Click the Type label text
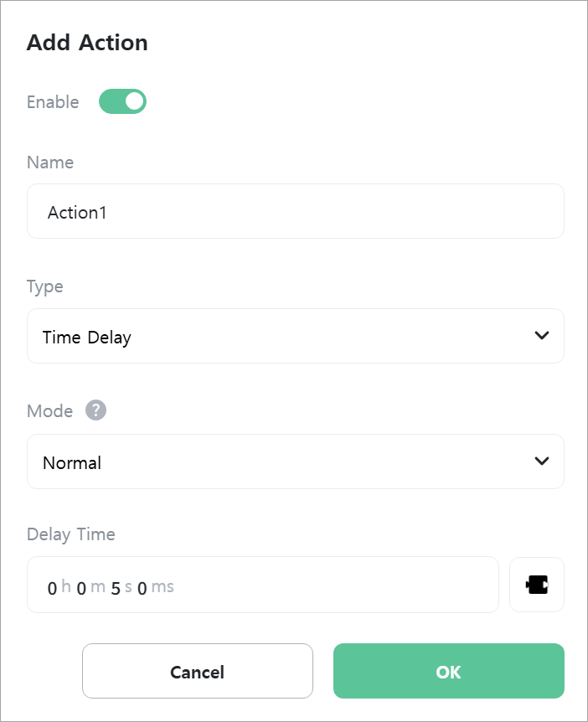This screenshot has height=722, width=588. (45, 286)
